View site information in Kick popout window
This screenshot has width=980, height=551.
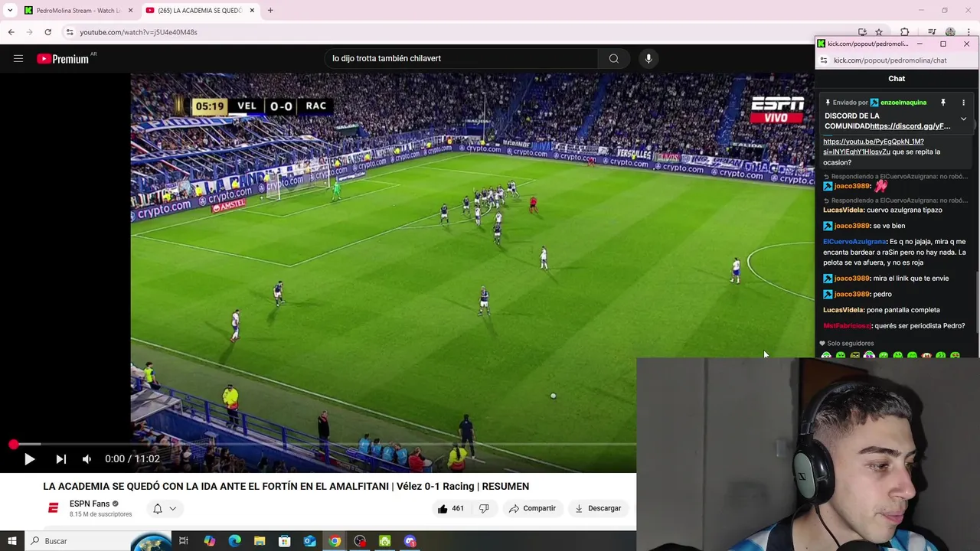point(824,60)
